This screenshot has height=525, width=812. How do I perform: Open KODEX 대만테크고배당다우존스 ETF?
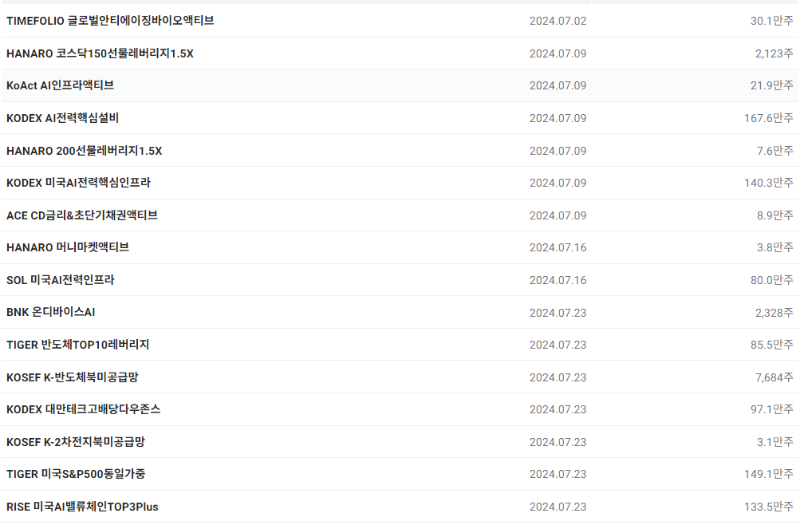coord(83,409)
